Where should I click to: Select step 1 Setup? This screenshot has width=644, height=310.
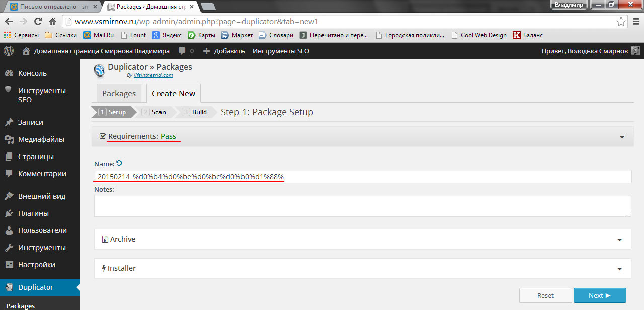(113, 112)
